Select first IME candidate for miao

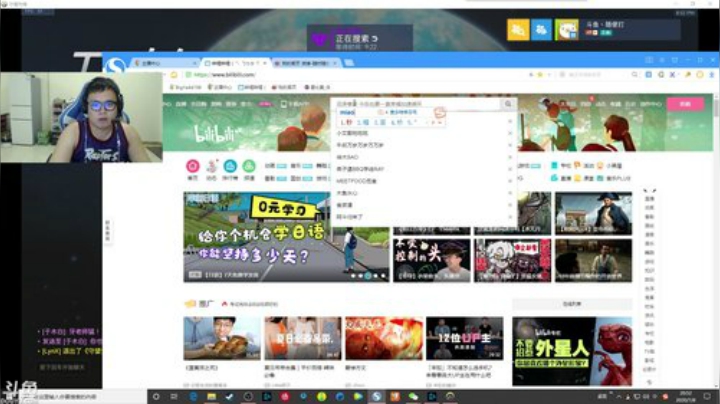(x=346, y=123)
